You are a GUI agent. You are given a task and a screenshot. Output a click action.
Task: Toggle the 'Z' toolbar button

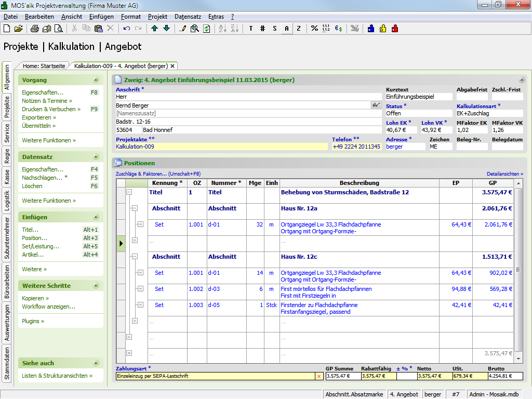[x=299, y=29]
